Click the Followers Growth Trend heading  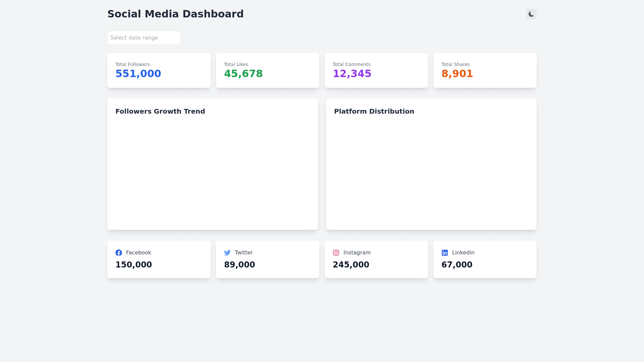click(160, 111)
